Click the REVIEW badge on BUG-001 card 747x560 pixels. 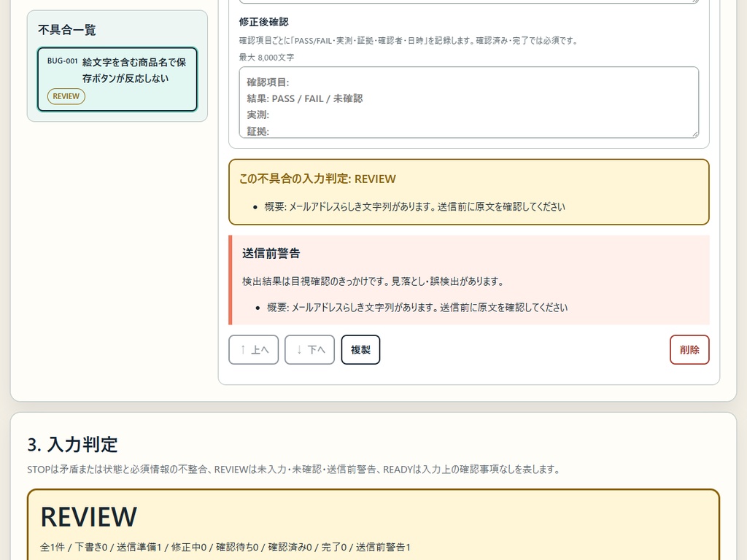(66, 96)
